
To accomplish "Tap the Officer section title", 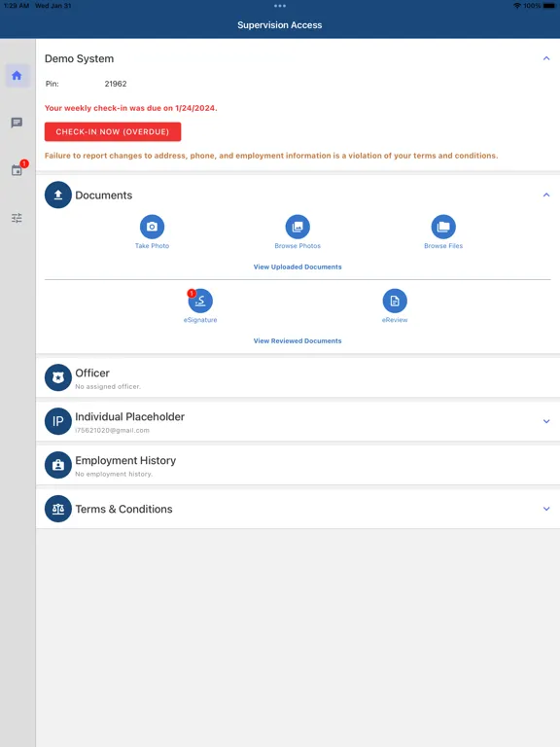I will tap(92, 373).
